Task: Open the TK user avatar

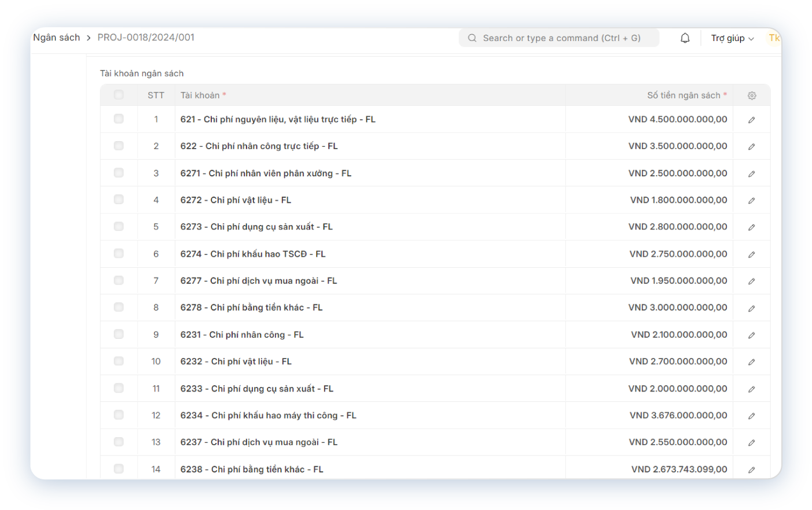Action: [x=774, y=38]
